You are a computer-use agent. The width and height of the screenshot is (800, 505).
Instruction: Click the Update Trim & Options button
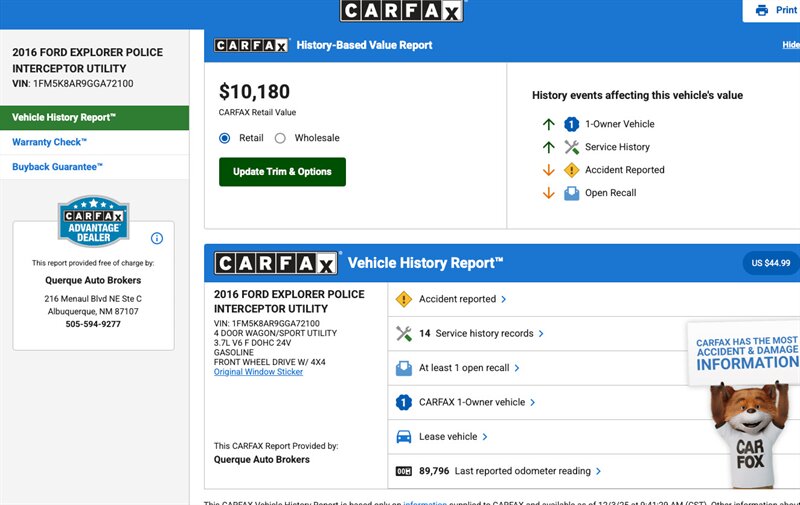click(282, 172)
